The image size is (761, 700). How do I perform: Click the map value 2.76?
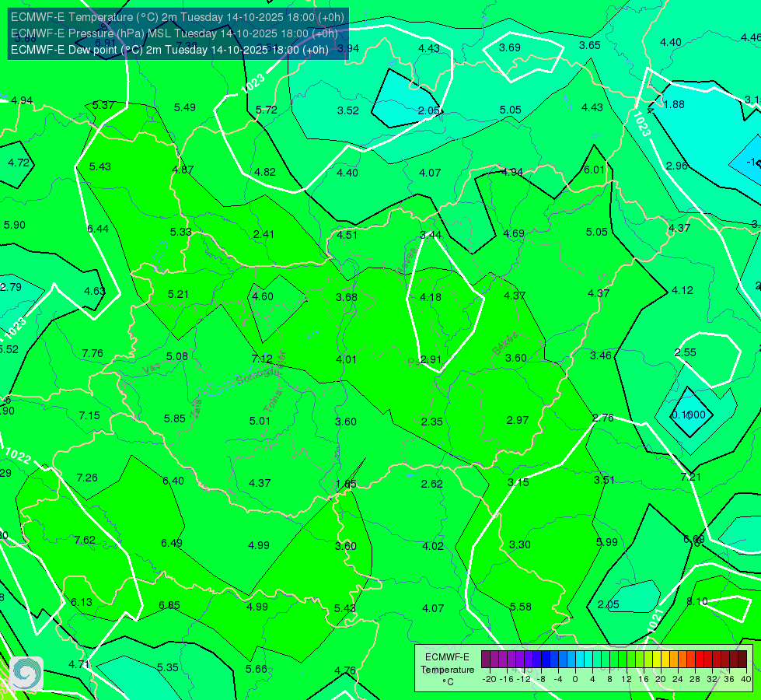[602, 418]
